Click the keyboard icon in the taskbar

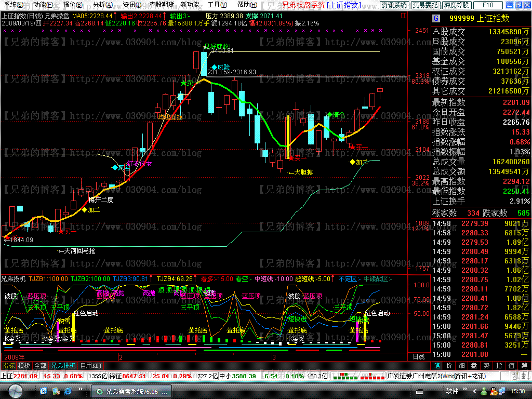tap(420, 392)
